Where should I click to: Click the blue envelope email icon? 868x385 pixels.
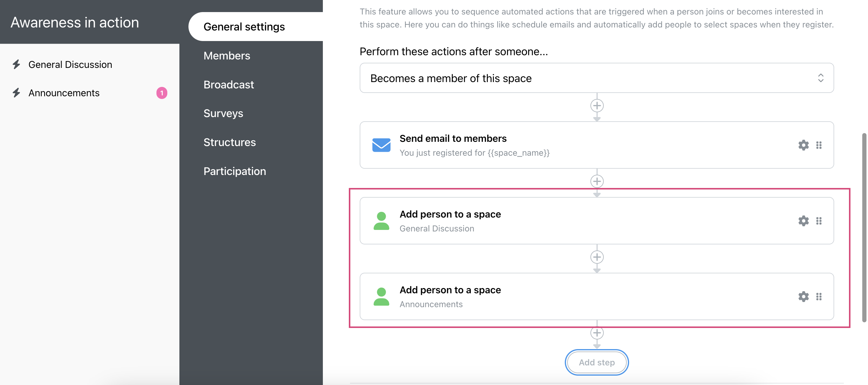point(381,145)
